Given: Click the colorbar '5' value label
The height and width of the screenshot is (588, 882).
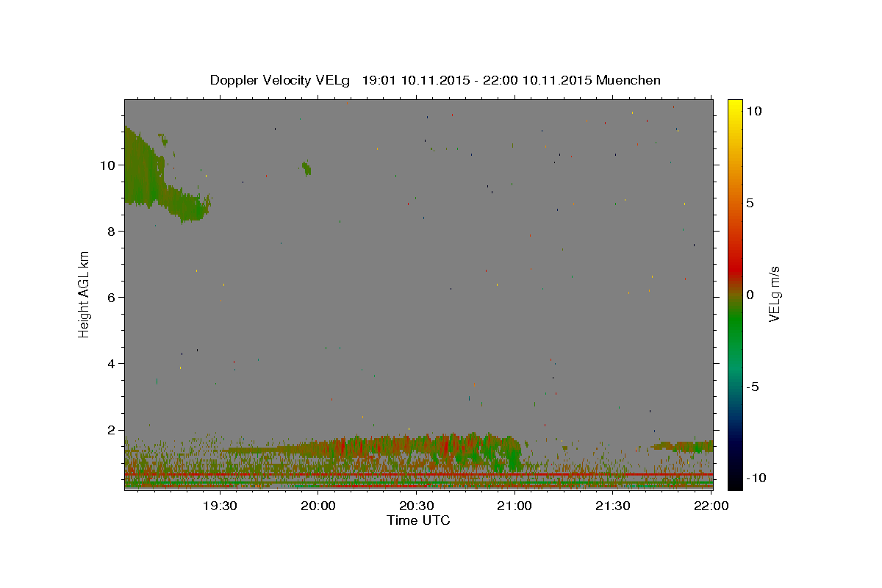Looking at the screenshot, I should pyautogui.click(x=750, y=203).
